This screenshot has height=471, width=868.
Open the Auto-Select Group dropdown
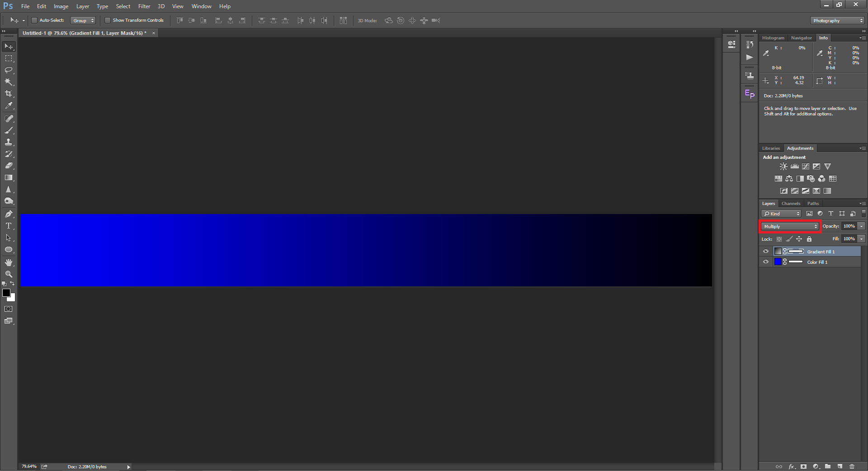point(84,20)
